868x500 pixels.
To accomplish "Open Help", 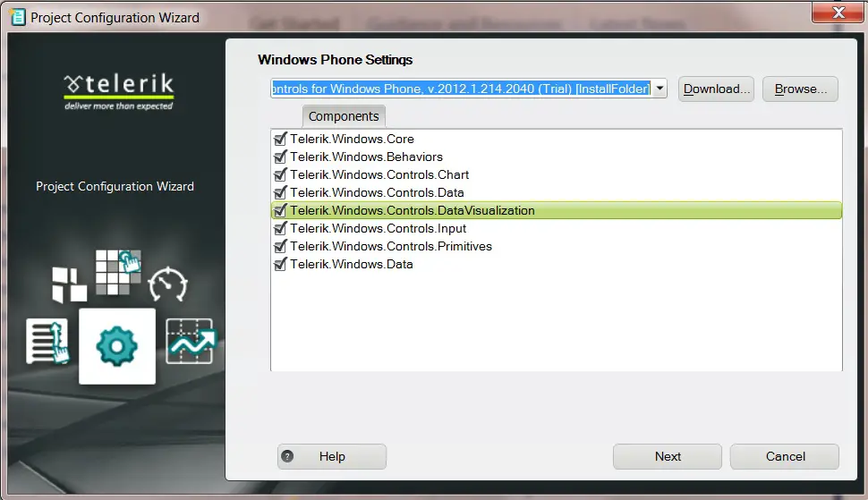I will click(x=332, y=456).
